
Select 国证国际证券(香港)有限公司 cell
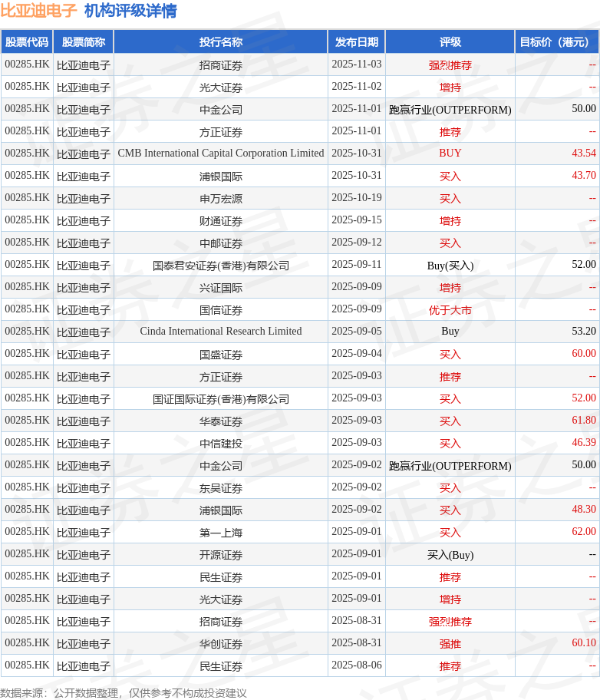(220, 399)
